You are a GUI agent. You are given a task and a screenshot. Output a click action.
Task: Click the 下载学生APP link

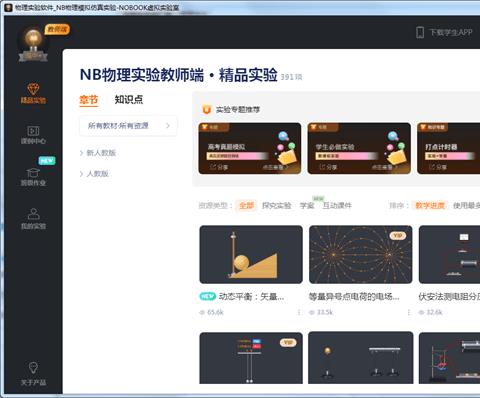pos(451,32)
